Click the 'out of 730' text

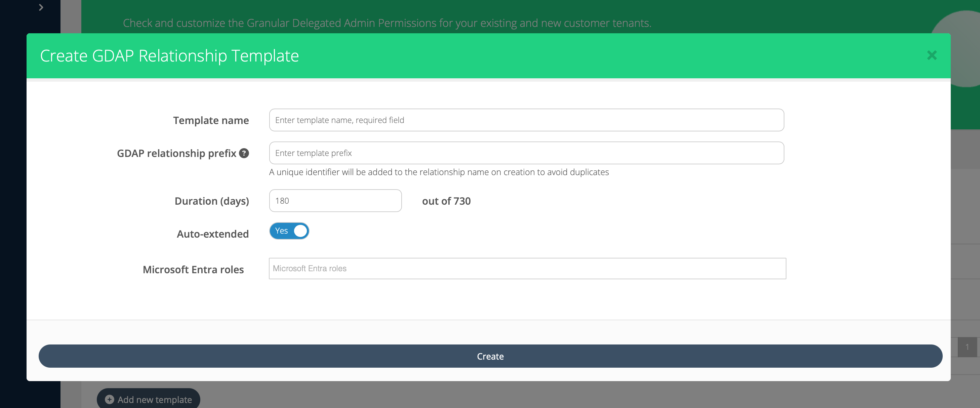pyautogui.click(x=446, y=201)
